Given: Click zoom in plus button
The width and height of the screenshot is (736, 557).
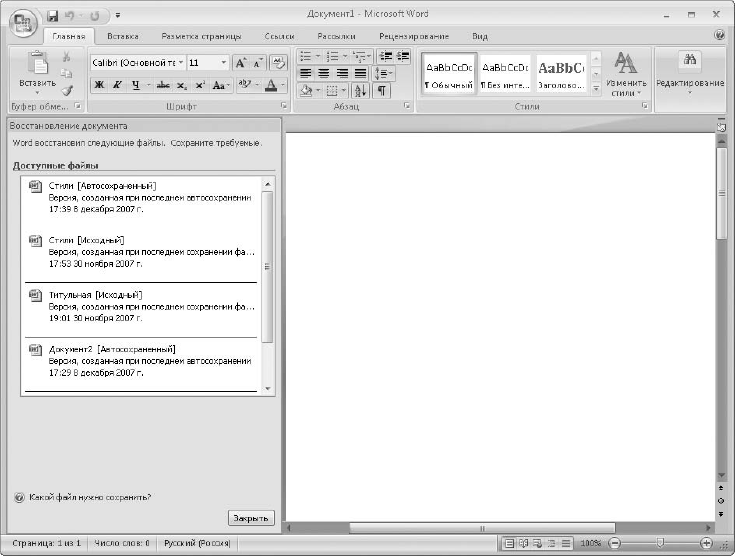Looking at the screenshot, I should tap(706, 543).
